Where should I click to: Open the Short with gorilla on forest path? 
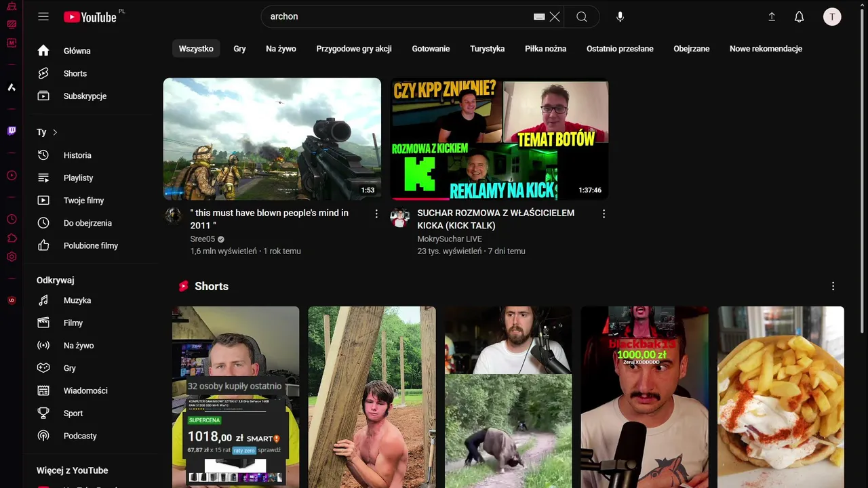(x=508, y=397)
